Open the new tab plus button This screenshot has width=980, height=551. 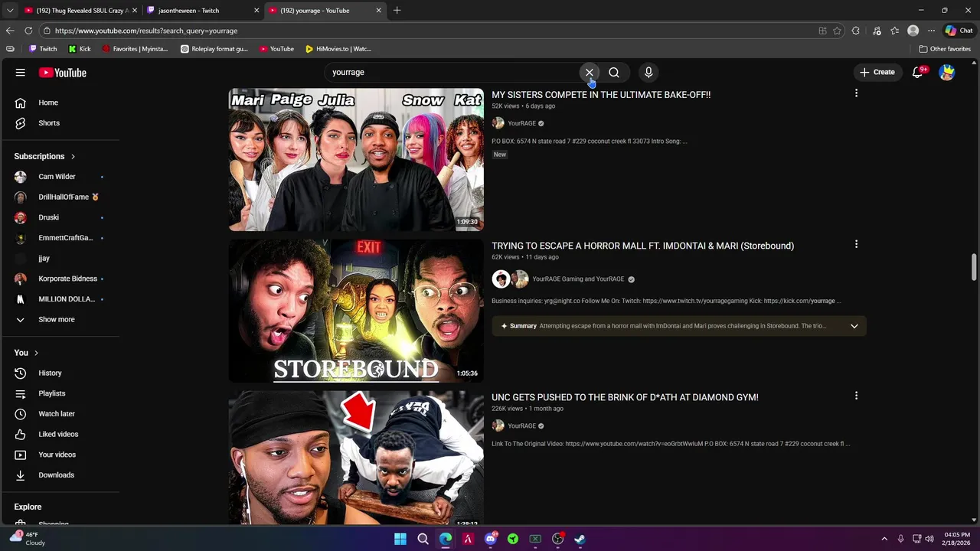(397, 10)
